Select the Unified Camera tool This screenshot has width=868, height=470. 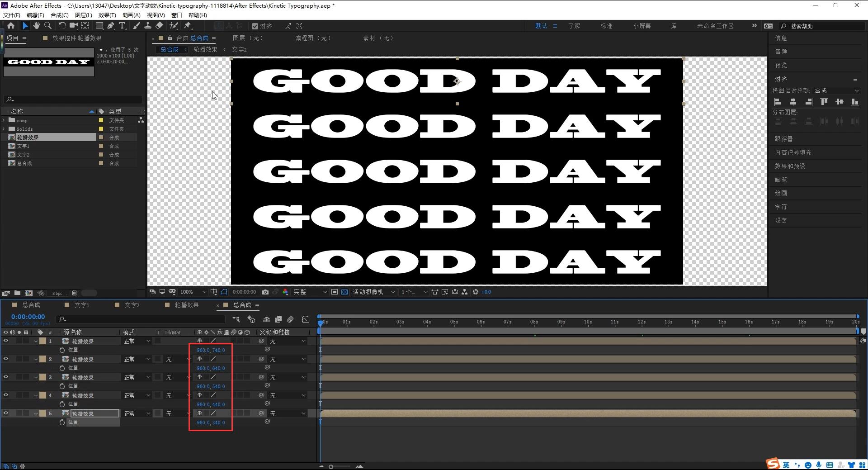tap(73, 26)
